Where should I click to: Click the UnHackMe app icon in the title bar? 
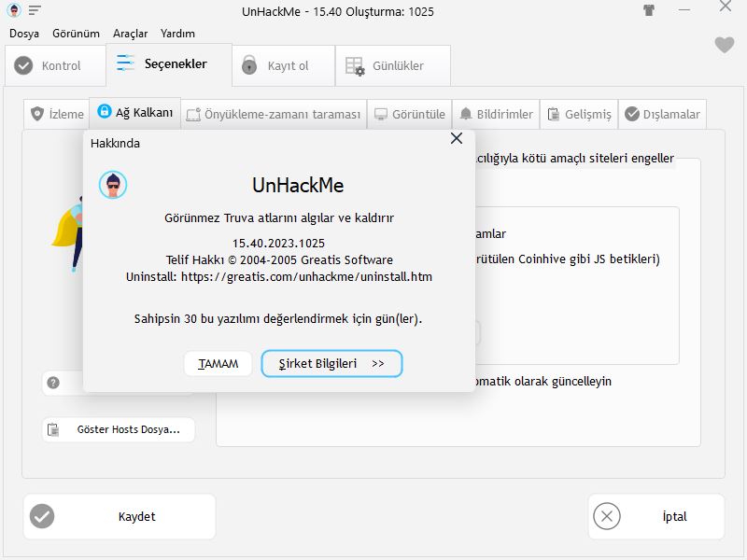click(x=14, y=10)
